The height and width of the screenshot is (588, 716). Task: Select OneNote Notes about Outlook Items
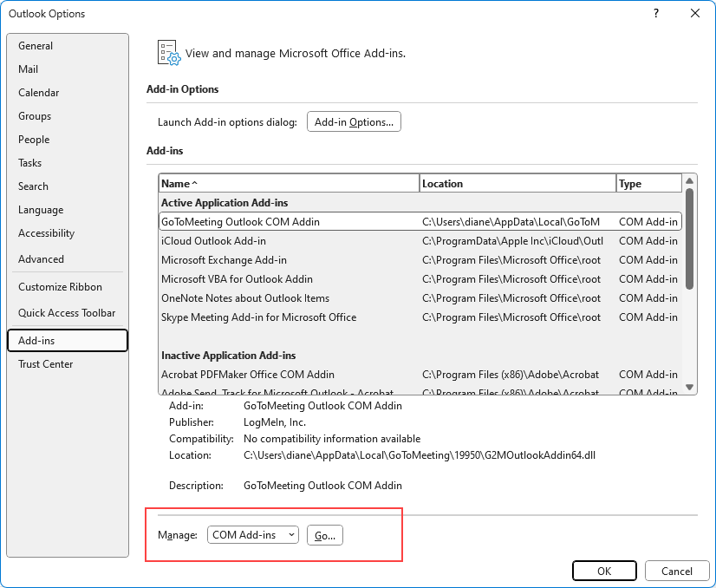coord(420,298)
